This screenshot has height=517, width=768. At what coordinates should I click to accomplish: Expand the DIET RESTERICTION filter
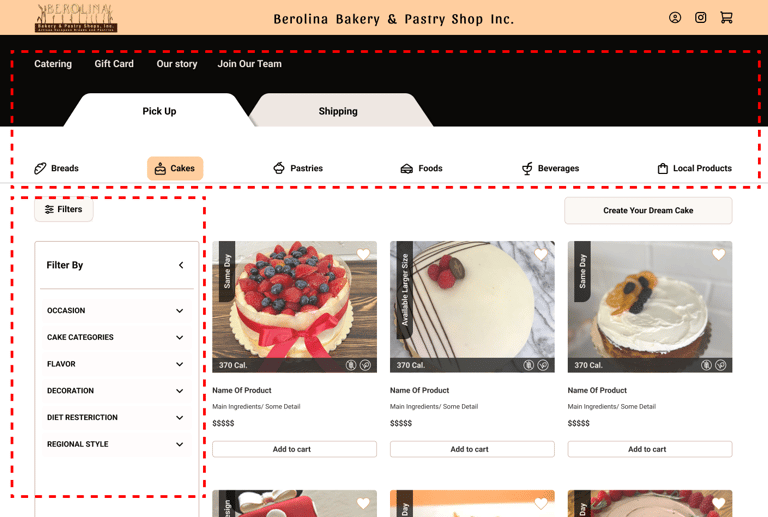click(x=116, y=417)
